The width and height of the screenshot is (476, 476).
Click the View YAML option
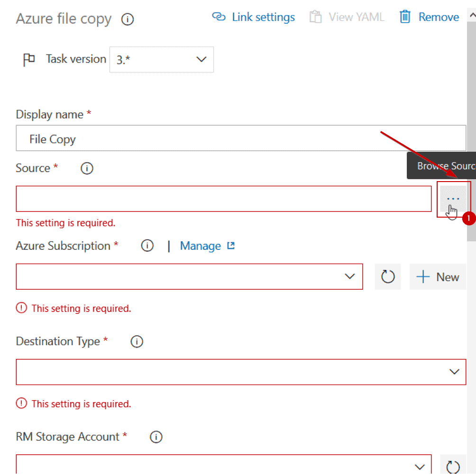(347, 17)
